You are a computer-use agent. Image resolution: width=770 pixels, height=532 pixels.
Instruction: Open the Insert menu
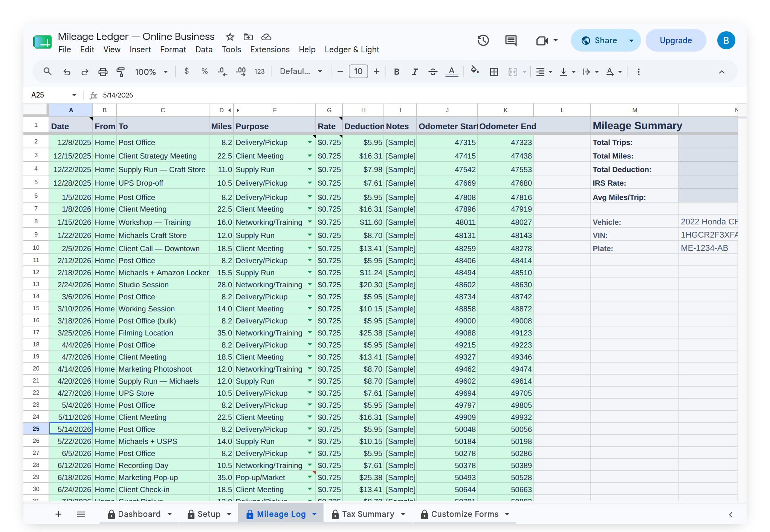(140, 50)
